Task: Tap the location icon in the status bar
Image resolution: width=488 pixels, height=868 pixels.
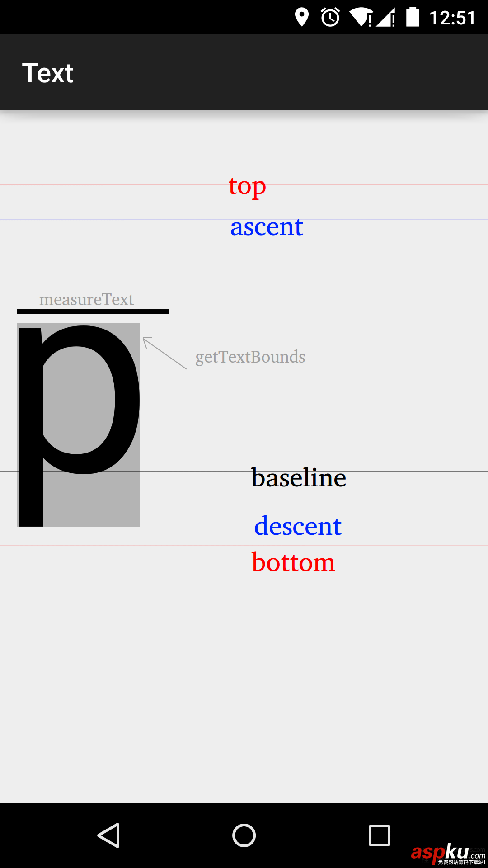Action: pos(301,17)
